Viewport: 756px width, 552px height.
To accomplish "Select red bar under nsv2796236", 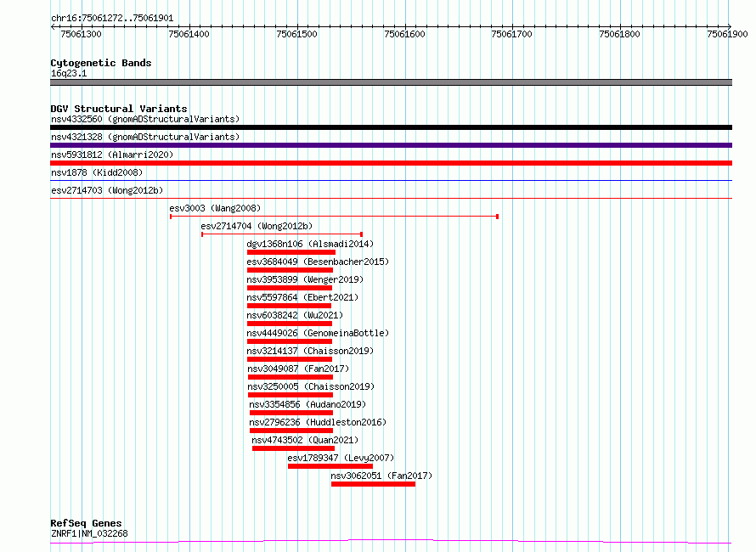I will coord(291,431).
